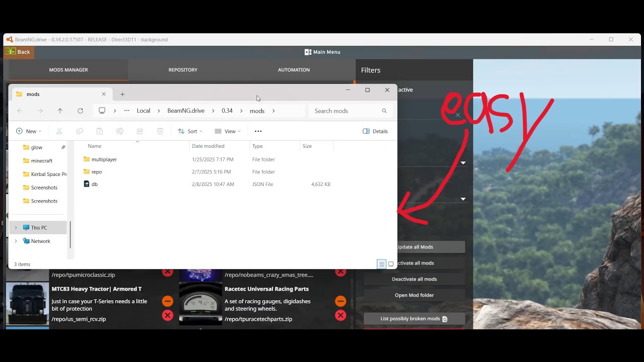This screenshot has height=362, width=644.
Task: Click the Search mods field
Action: click(x=350, y=111)
